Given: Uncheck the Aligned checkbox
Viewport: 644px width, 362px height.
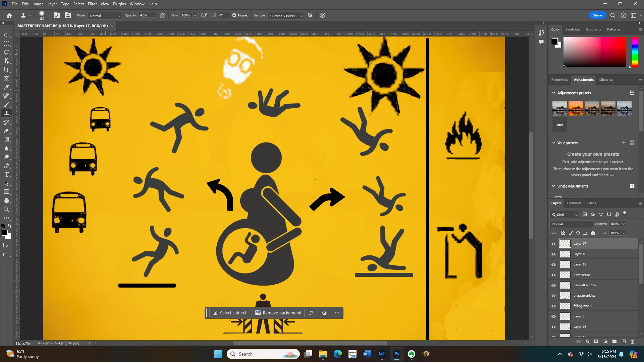Looking at the screenshot, I should click(x=234, y=15).
